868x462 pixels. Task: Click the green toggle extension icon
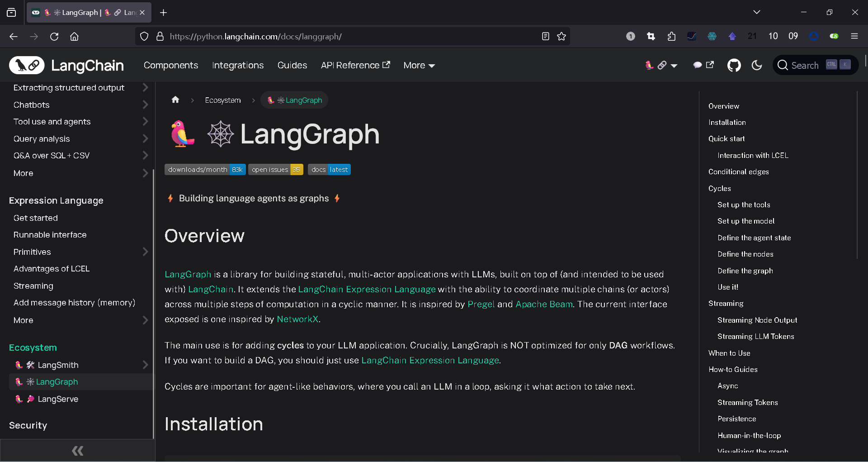[834, 36]
